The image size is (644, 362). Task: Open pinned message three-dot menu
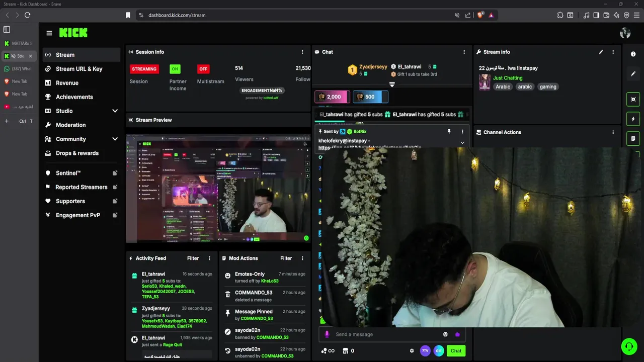coord(462,132)
